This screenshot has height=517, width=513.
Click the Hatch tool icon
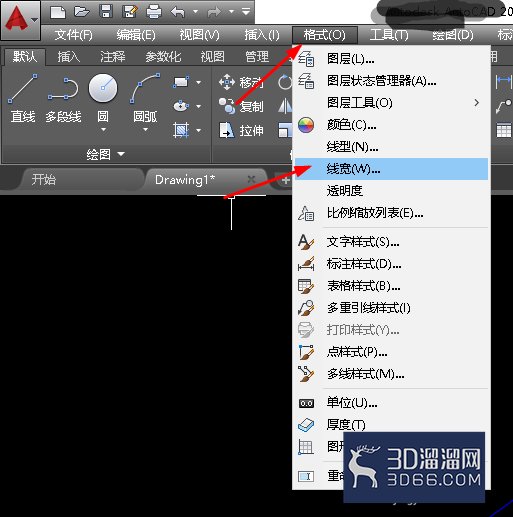coord(181,130)
